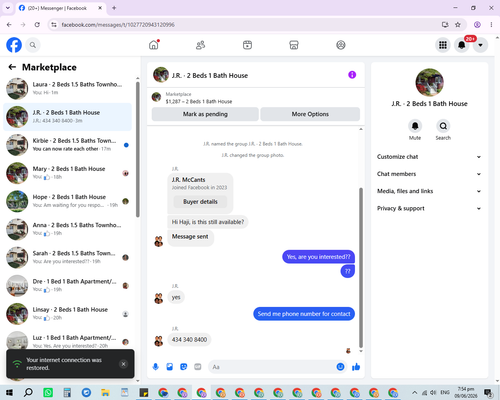Click the 'Send me phone number for contact' message

coord(304,314)
